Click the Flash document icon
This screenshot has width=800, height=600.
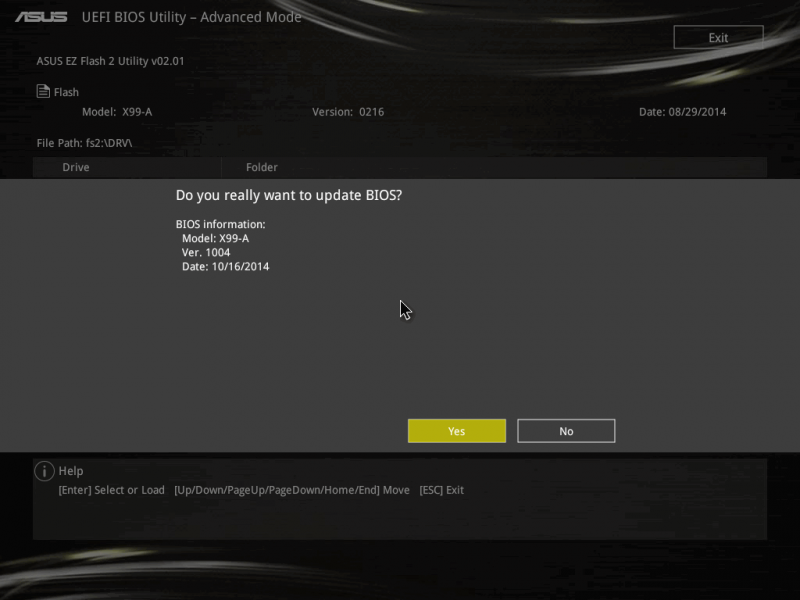[x=43, y=91]
